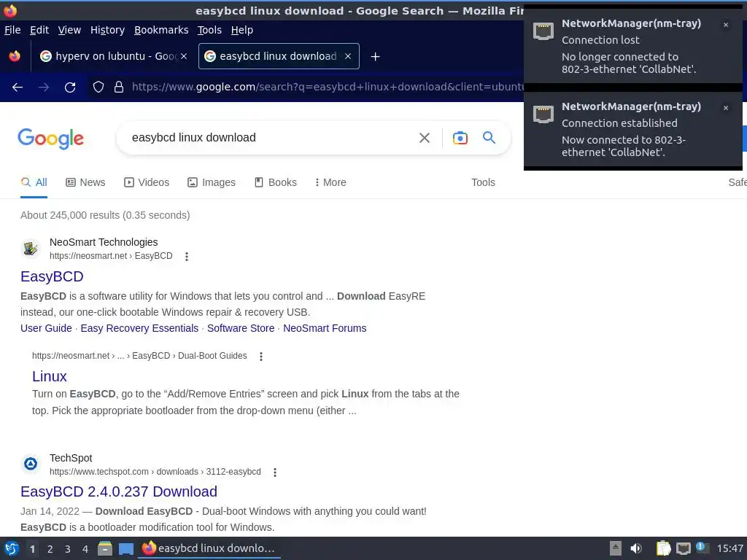Open options for neosmart.net EasyBCD result
Screen dimensions: 747x560
point(187,257)
